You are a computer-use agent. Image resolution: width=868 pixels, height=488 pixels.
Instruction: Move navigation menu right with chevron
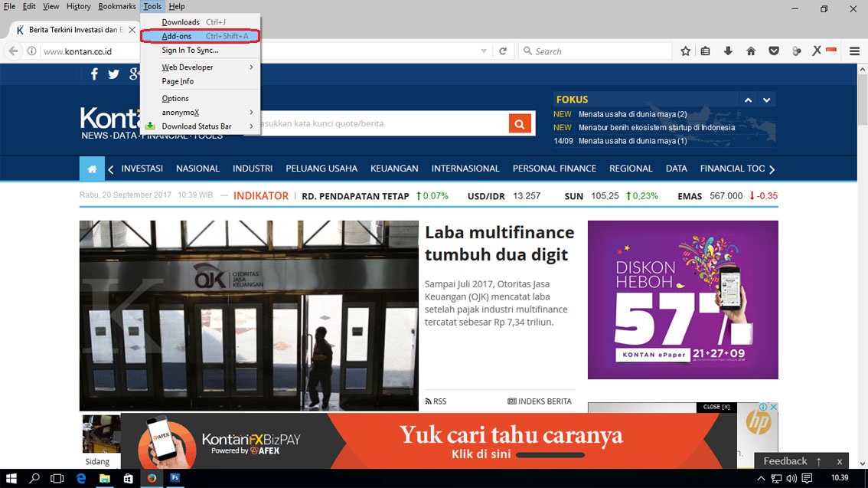(x=772, y=169)
